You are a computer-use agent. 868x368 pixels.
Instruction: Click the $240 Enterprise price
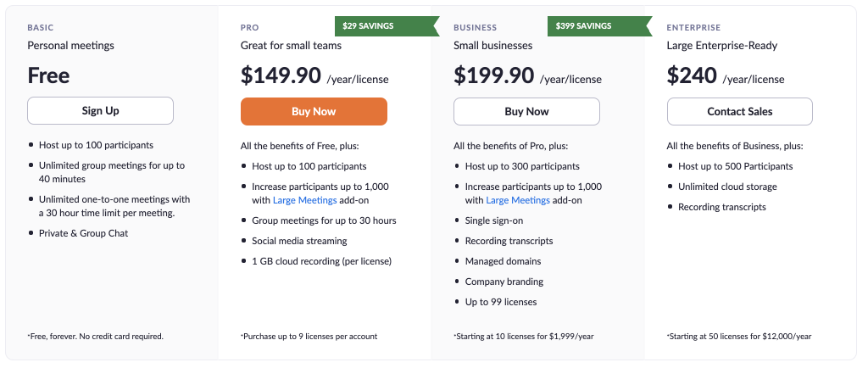click(x=692, y=75)
